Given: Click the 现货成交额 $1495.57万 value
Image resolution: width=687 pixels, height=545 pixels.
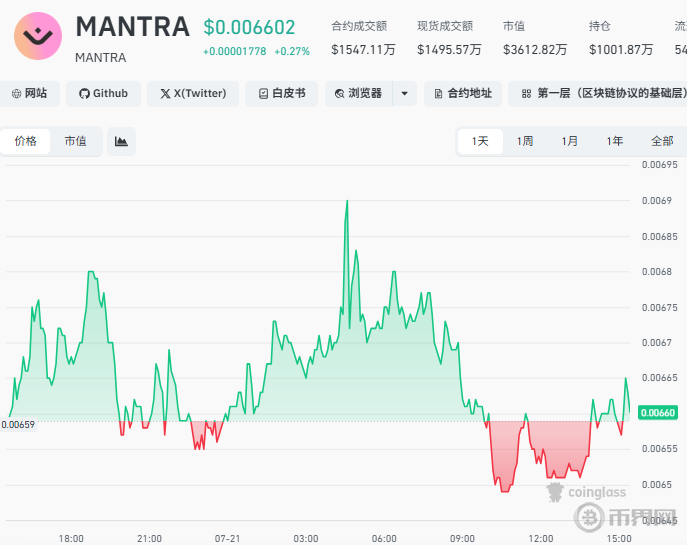Looking at the screenshot, I should point(449,50).
